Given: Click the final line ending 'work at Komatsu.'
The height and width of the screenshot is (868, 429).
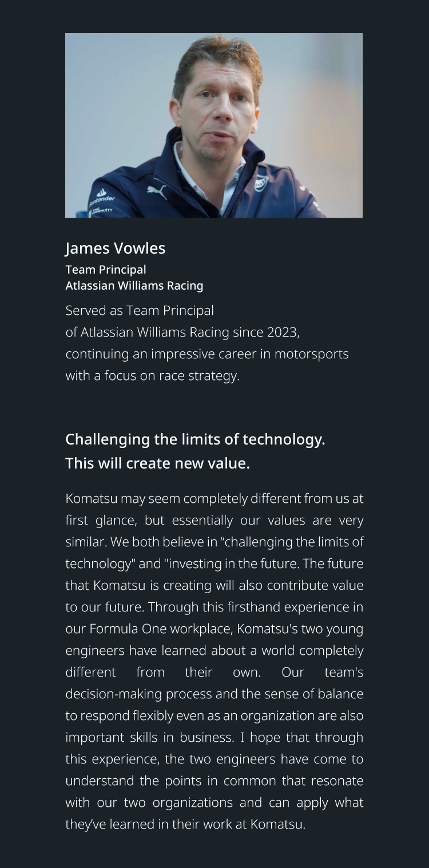Looking at the screenshot, I should (x=186, y=824).
